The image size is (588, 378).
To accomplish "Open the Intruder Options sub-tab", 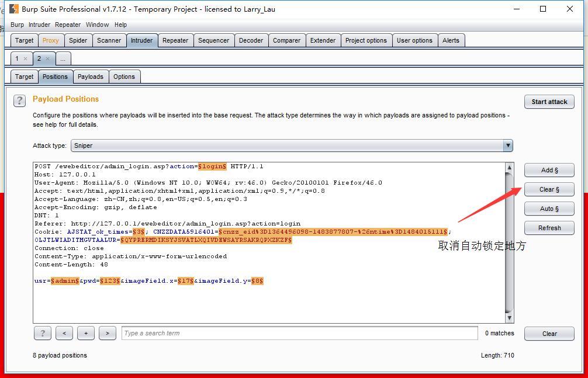I will coord(124,77).
